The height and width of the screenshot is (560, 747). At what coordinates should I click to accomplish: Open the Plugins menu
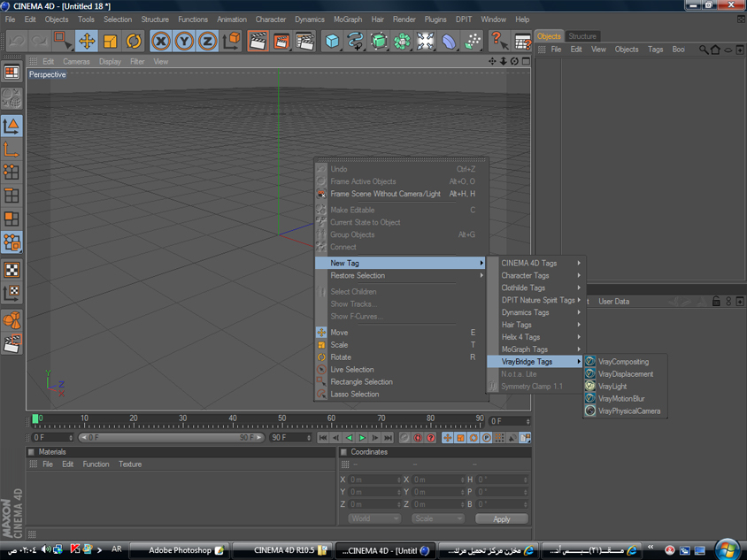pyautogui.click(x=435, y=19)
